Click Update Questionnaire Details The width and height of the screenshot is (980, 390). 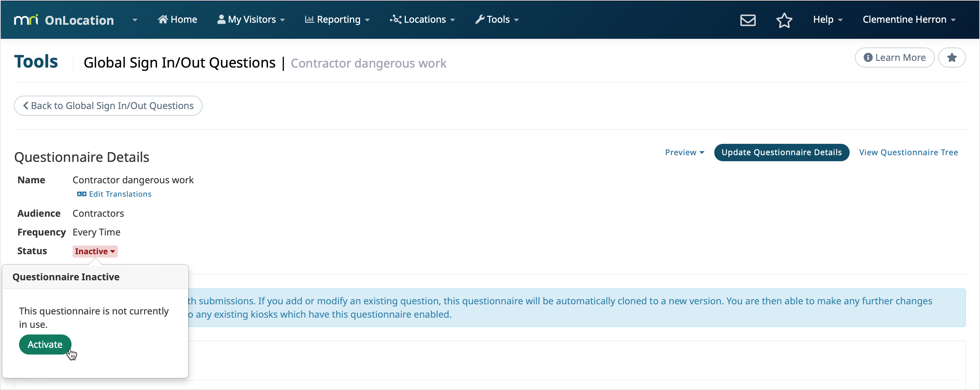coord(781,152)
